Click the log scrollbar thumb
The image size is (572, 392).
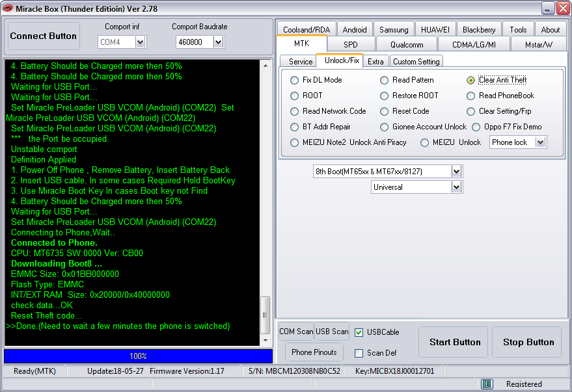click(x=266, y=315)
